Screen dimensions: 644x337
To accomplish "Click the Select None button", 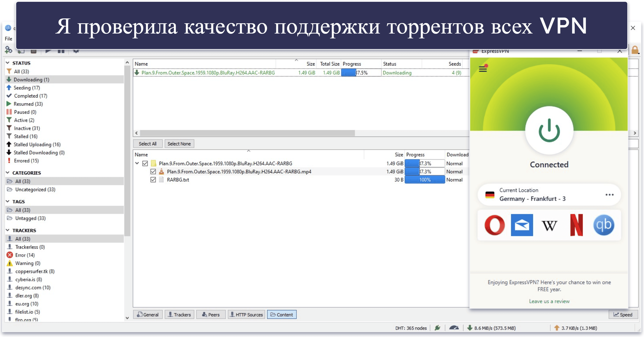I will click(179, 144).
